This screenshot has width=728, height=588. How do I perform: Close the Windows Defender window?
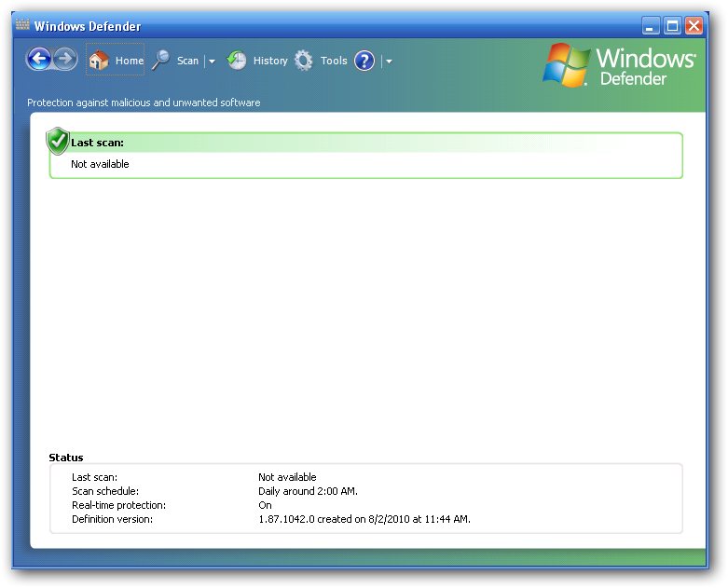click(694, 25)
